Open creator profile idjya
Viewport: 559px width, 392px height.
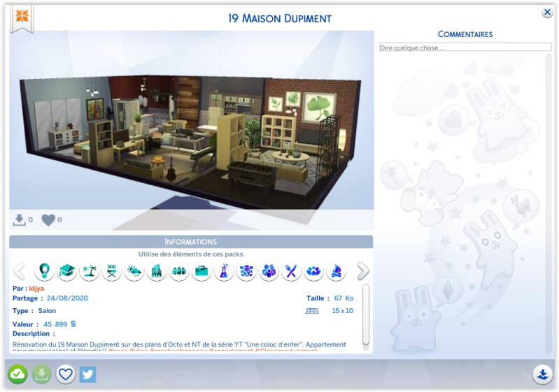point(36,289)
